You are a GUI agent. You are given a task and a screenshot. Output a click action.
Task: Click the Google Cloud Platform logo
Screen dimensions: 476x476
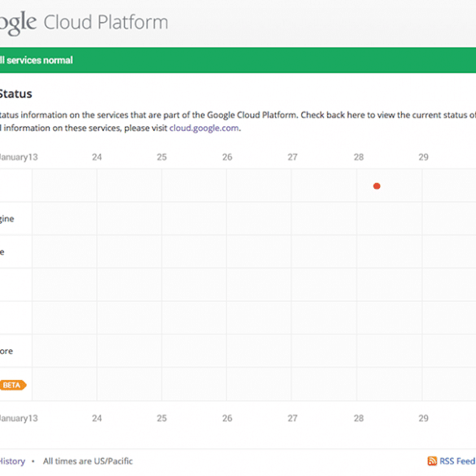click(84, 23)
